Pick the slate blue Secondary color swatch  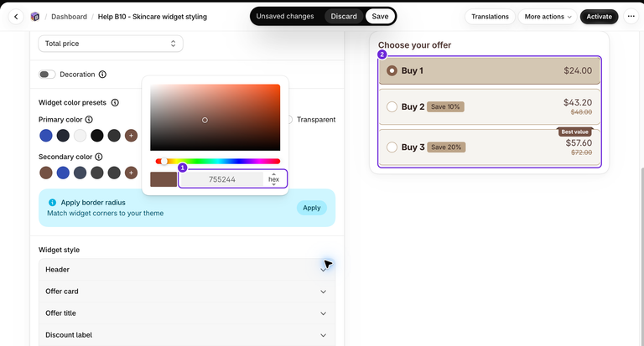(80, 173)
